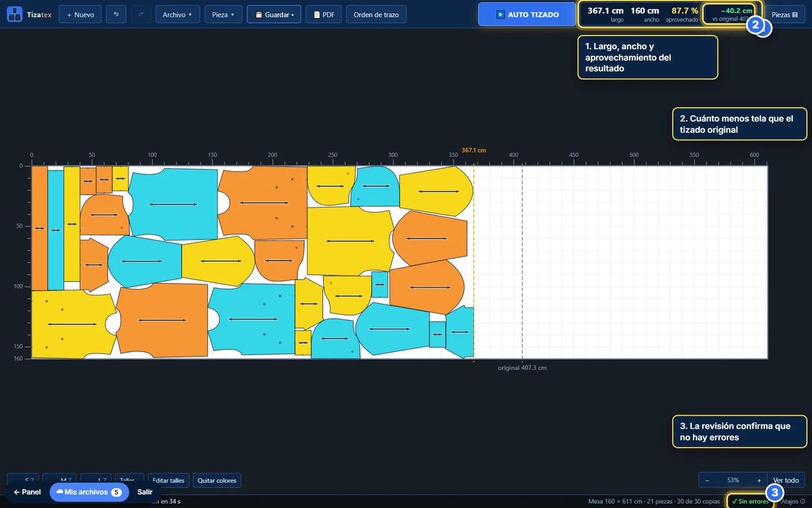Viewport: 812px width, 508px height.
Task: Select the tall cyan strip beside the orange strip
Action: pyautogui.click(x=56, y=230)
